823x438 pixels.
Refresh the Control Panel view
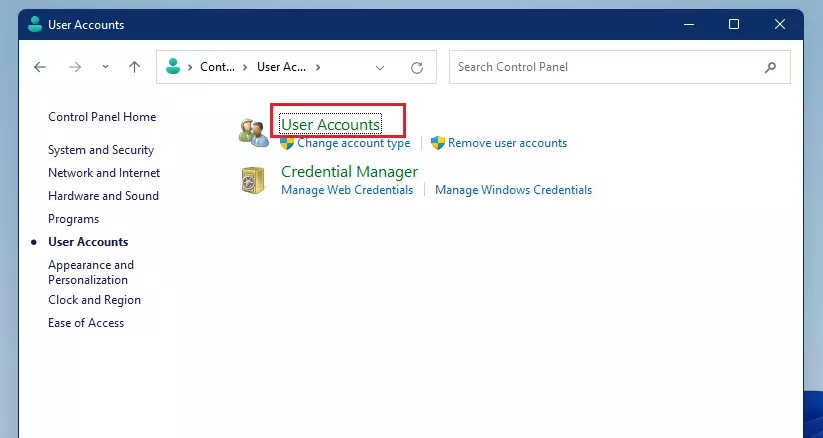[x=417, y=67]
